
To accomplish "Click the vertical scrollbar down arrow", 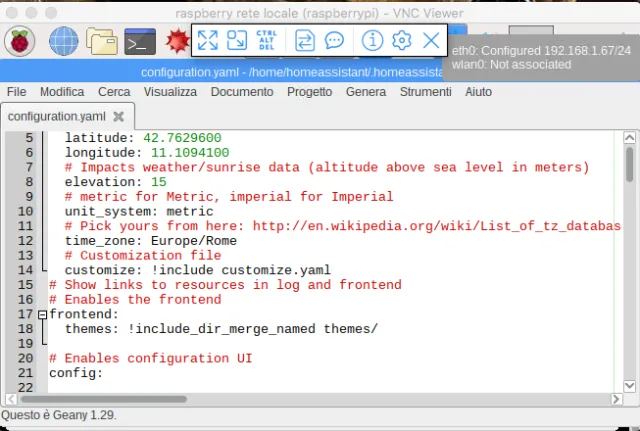I will point(630,385).
